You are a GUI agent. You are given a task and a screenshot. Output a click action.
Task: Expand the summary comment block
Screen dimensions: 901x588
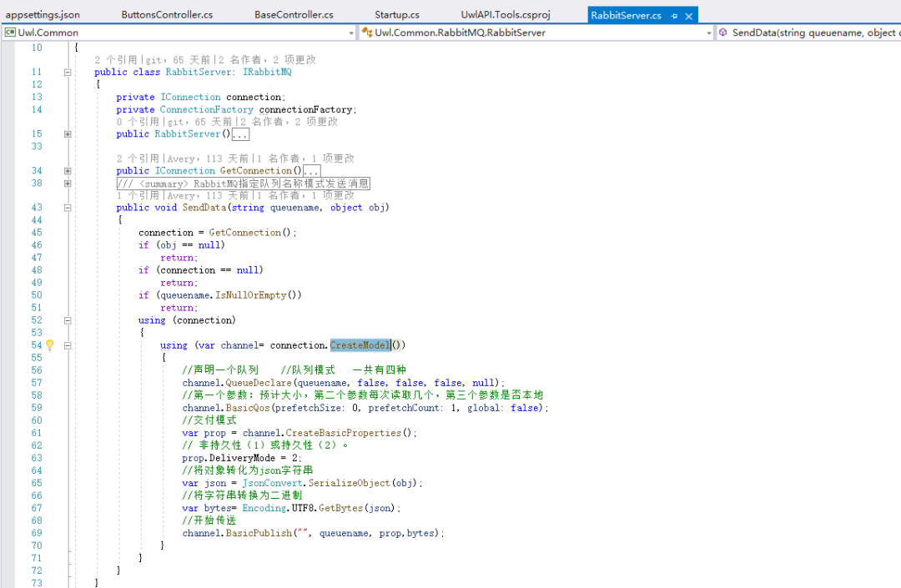[68, 183]
